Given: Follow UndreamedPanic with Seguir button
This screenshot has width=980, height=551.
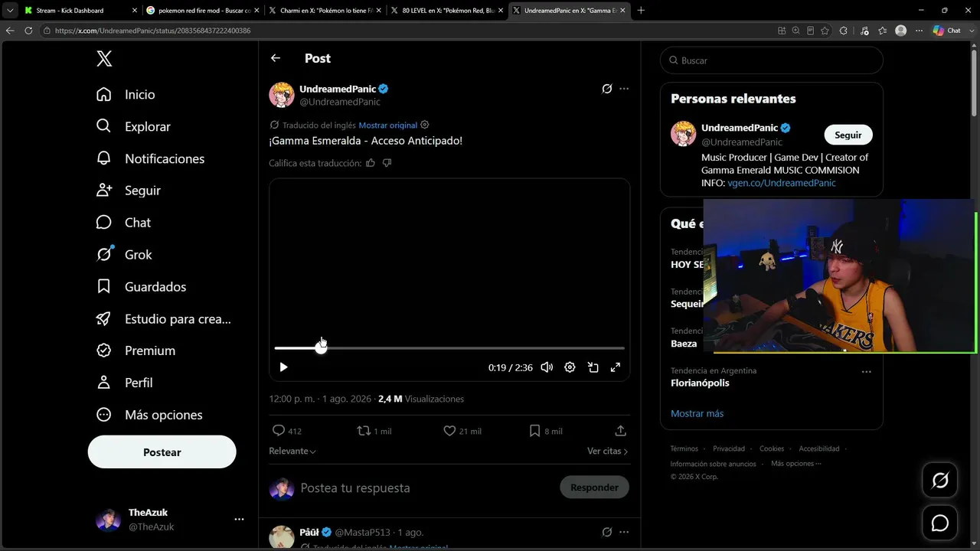Looking at the screenshot, I should [848, 135].
